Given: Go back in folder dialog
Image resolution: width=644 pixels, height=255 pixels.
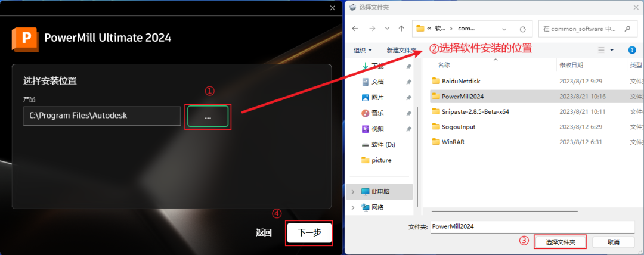Looking at the screenshot, I should [x=355, y=29].
